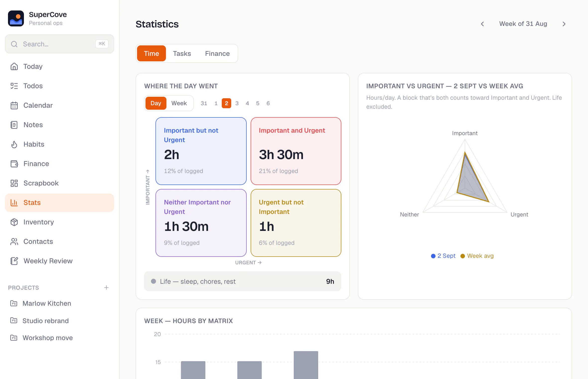588x379 pixels.
Task: Click the Calendar icon in sidebar
Action: 14,105
